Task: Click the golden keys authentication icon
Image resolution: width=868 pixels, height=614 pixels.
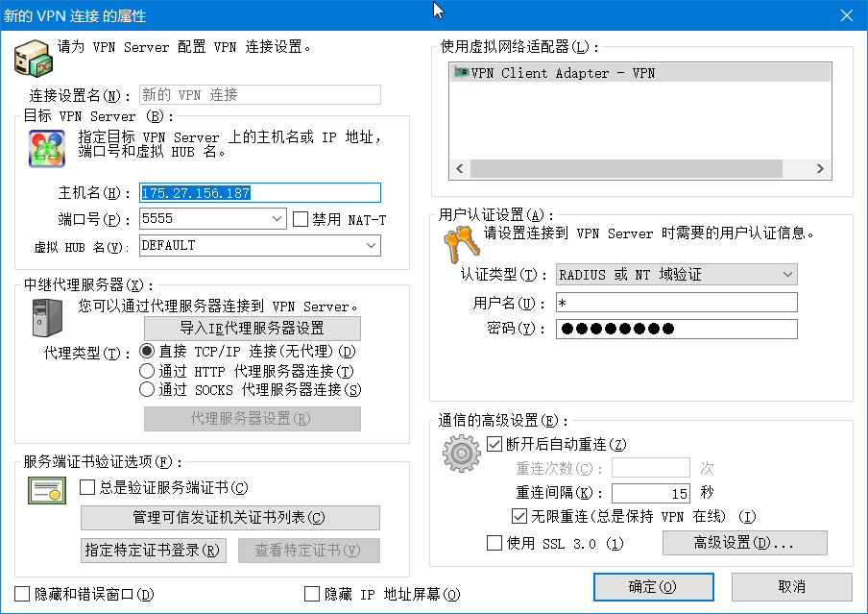Action: (461, 245)
